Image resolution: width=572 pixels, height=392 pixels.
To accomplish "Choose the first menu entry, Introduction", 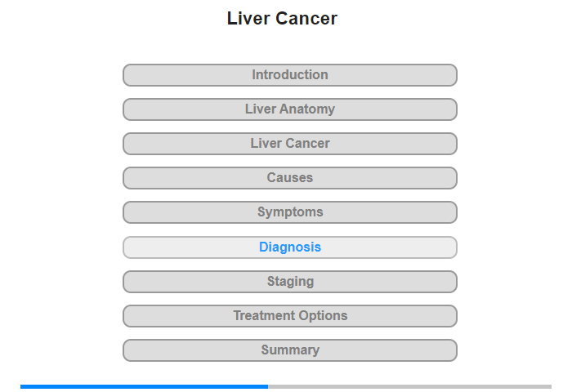I will 290,75.
